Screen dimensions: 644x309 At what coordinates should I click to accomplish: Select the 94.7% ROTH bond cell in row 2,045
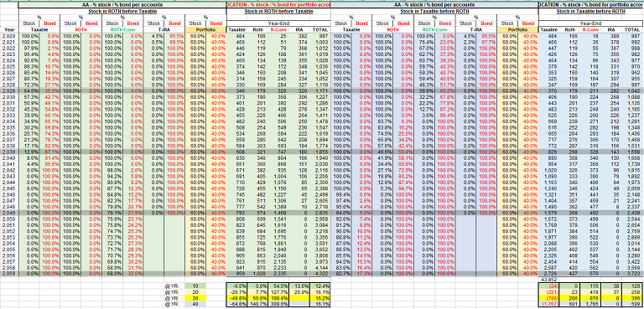tap(403, 189)
